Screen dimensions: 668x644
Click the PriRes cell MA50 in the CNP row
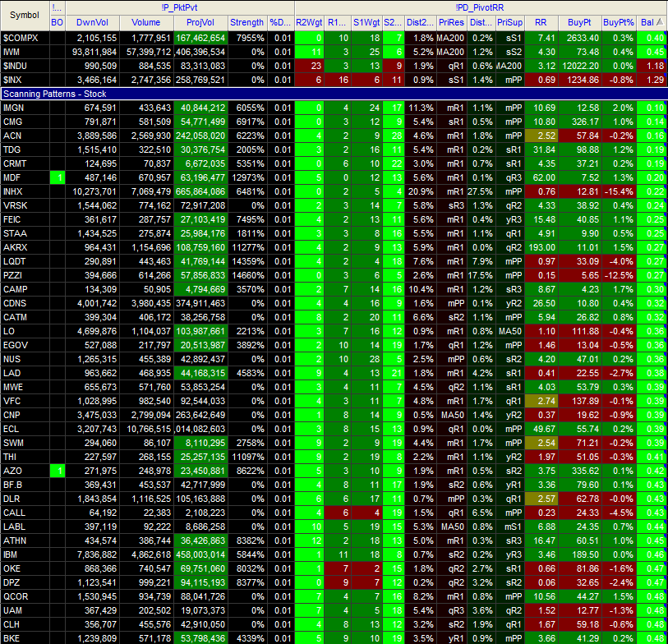tap(452, 416)
